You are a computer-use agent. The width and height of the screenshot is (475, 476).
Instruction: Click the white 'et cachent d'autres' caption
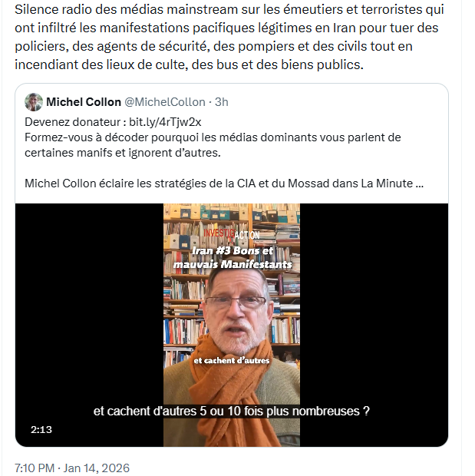click(232, 360)
